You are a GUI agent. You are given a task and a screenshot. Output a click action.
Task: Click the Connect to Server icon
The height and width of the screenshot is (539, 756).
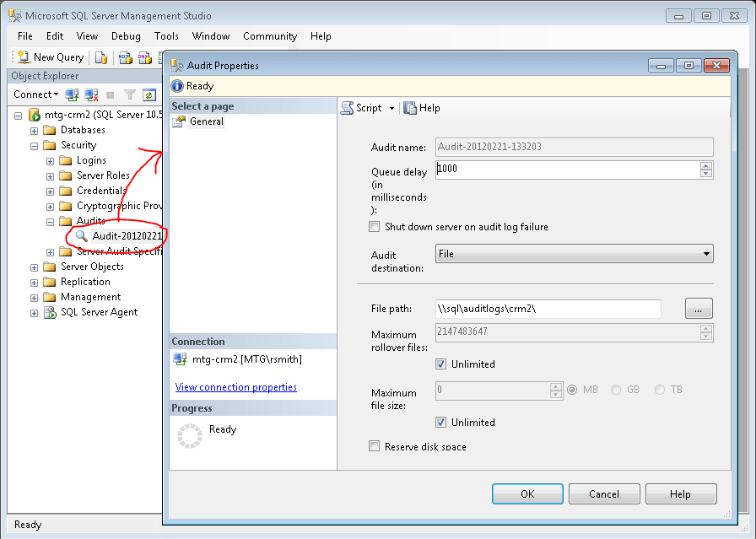point(71,94)
